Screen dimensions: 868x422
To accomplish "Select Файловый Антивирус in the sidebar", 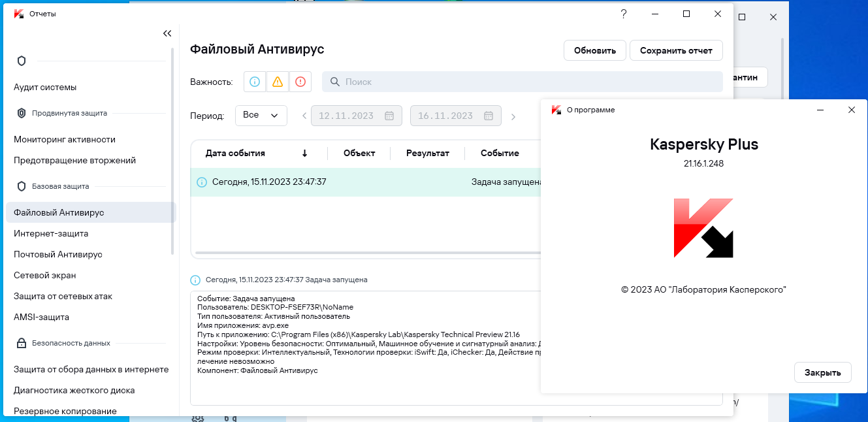I will click(x=91, y=212).
